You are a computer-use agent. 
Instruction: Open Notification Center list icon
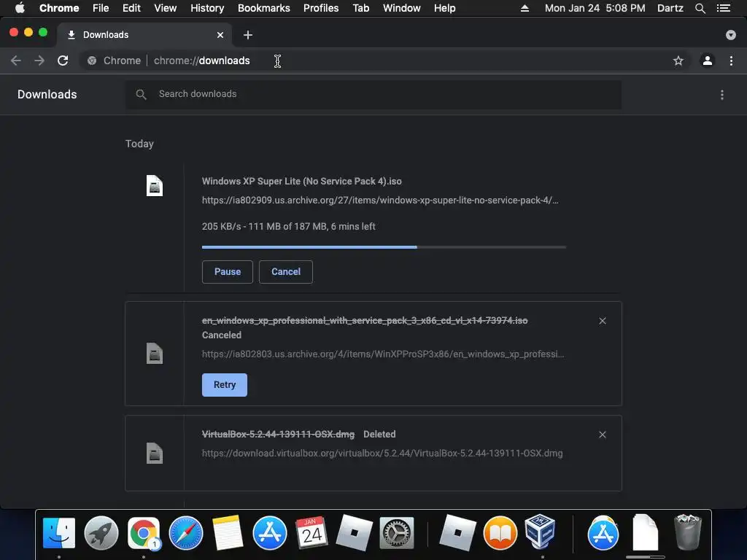(x=724, y=8)
